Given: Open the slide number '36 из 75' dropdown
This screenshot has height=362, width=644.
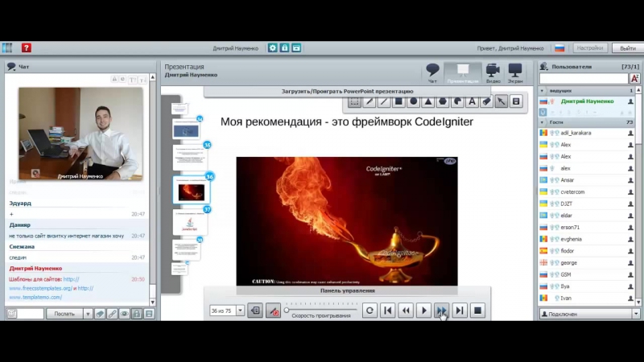Looking at the screenshot, I should pyautogui.click(x=240, y=311).
